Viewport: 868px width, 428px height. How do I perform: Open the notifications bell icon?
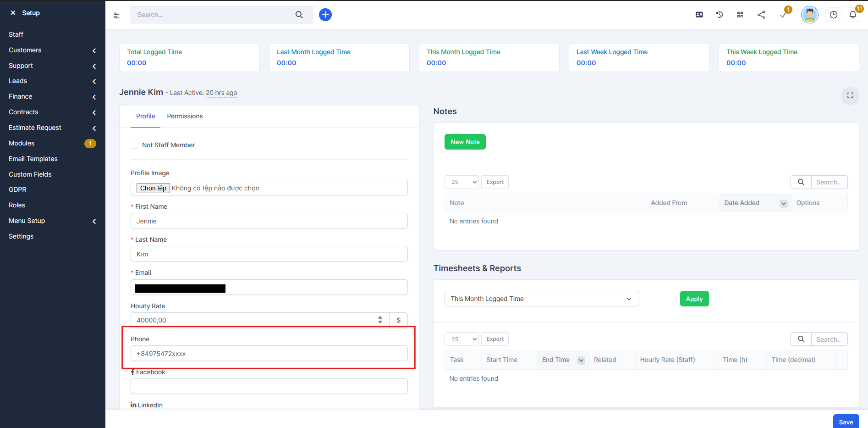click(852, 15)
